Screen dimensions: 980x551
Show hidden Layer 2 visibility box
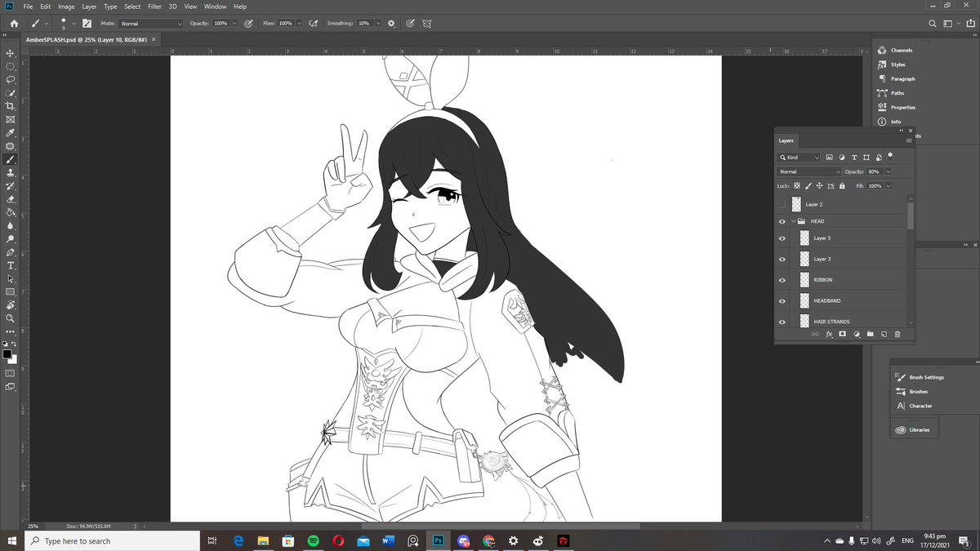(782, 204)
